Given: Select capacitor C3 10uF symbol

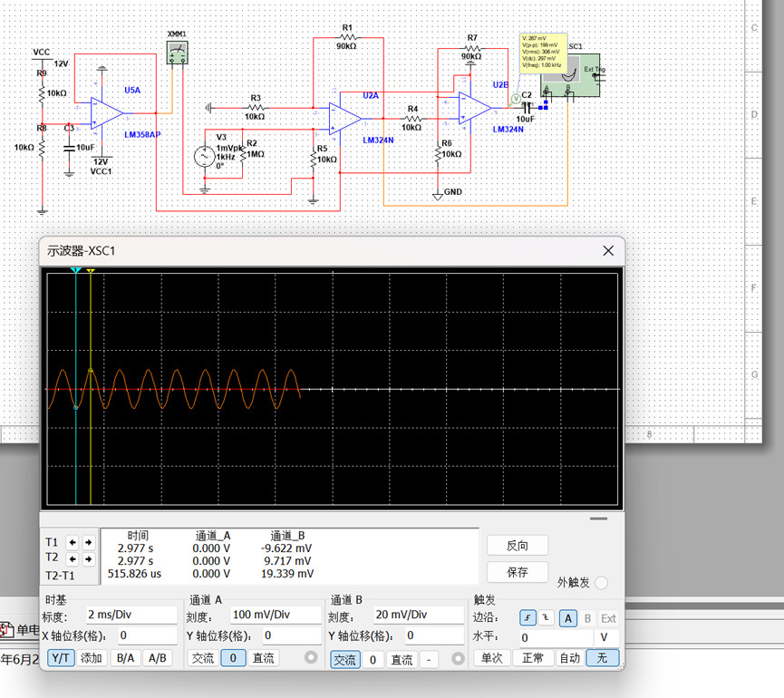Looking at the screenshot, I should pos(69,148).
